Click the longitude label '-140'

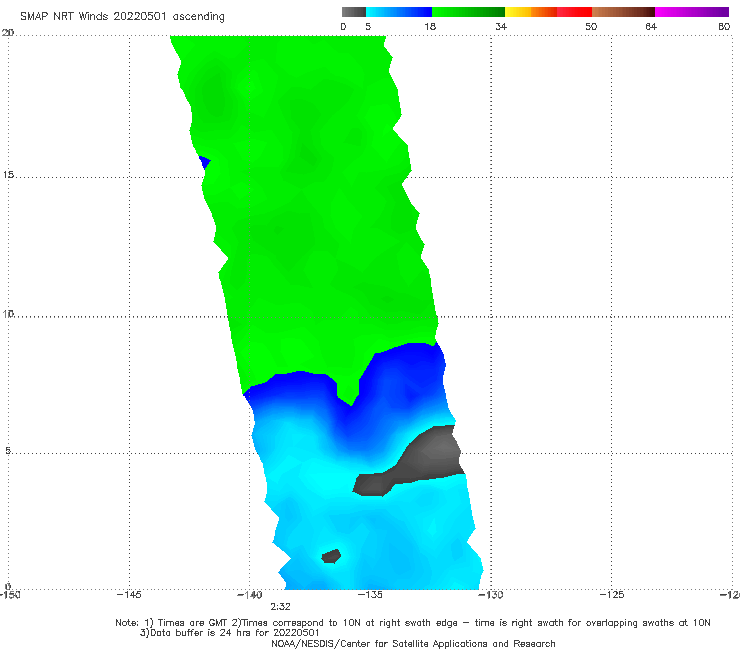click(250, 595)
